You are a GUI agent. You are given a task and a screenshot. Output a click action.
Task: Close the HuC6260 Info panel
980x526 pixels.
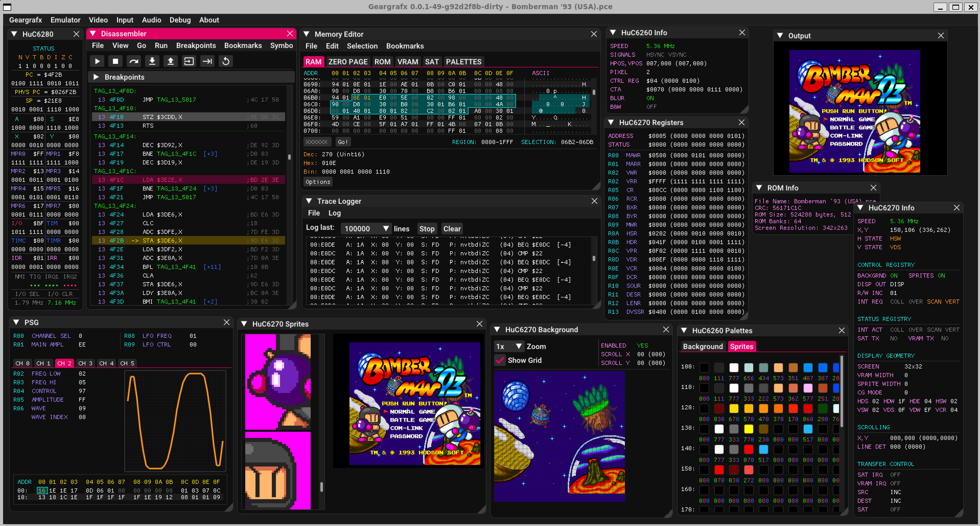click(742, 33)
